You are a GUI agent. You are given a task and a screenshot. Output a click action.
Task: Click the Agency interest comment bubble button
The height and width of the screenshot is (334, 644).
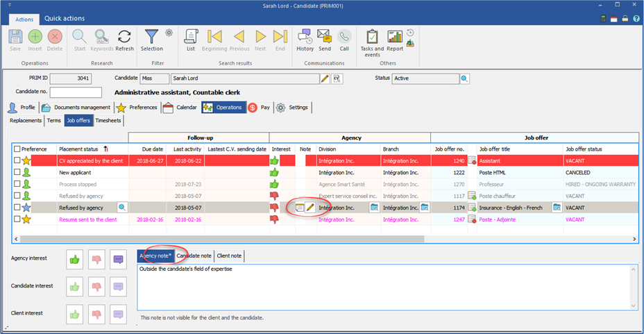pos(118,260)
